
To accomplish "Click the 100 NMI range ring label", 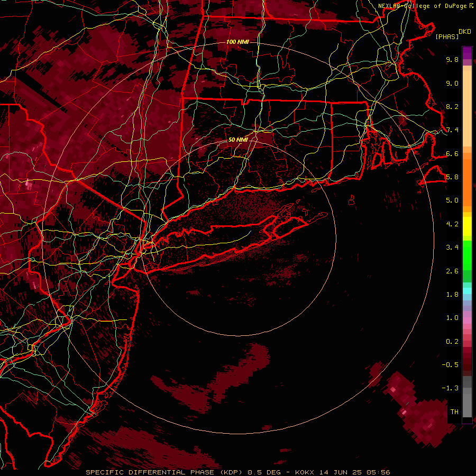I will [x=237, y=42].
